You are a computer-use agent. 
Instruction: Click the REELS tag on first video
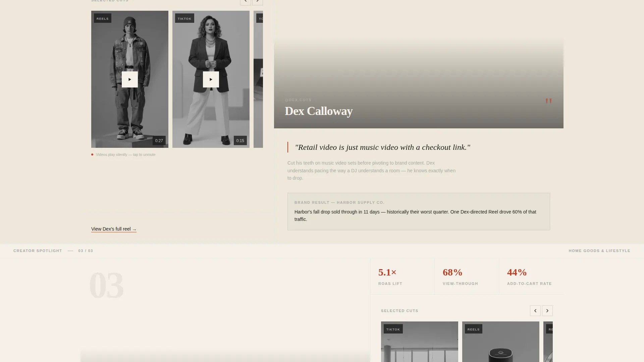[x=103, y=18]
